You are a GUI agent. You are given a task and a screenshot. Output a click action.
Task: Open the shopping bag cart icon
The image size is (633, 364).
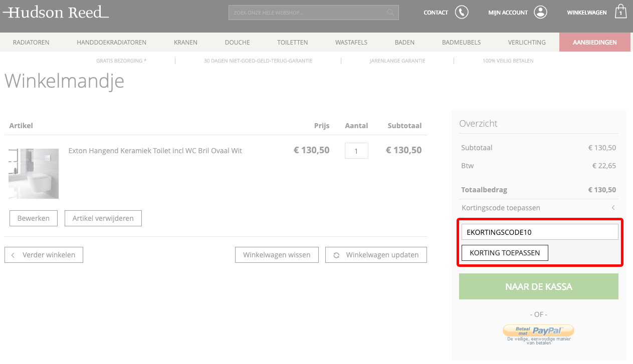(x=621, y=12)
